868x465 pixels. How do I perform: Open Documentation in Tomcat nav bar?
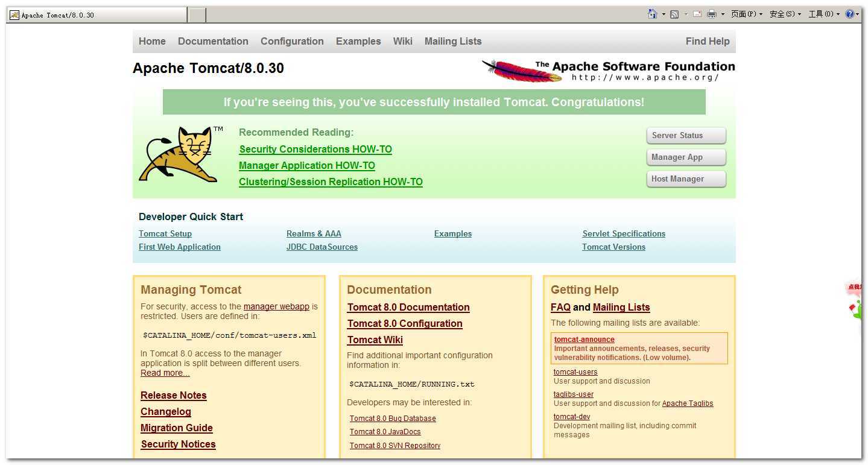213,41
